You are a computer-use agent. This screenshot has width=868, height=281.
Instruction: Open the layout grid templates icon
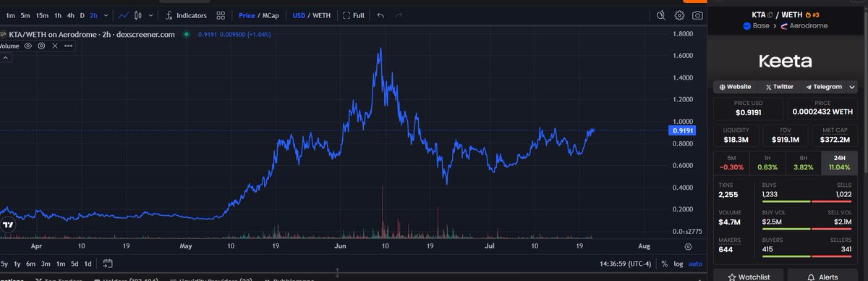pyautogui.click(x=221, y=14)
